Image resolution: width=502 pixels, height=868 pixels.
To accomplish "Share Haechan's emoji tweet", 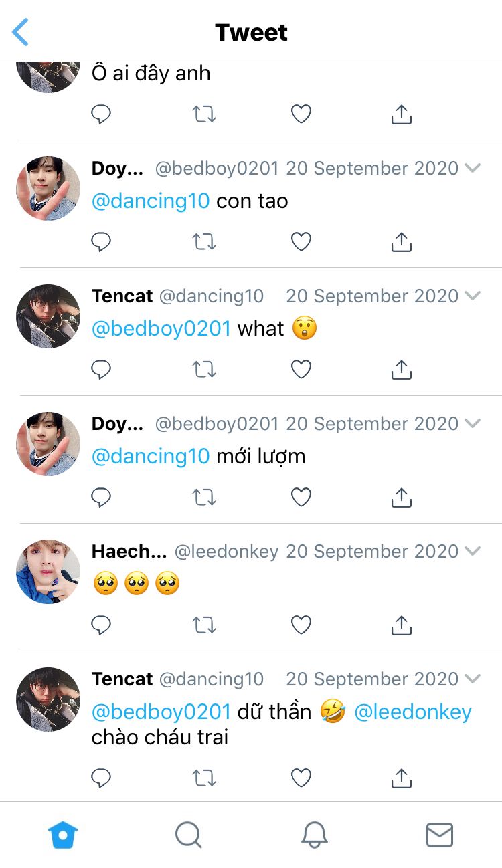I will pyautogui.click(x=401, y=625).
